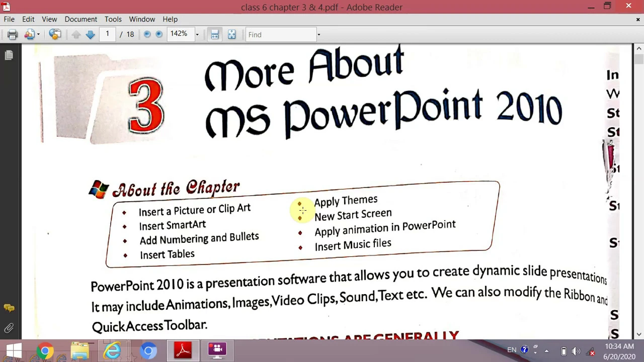Click the page number field
This screenshot has height=362, width=644.
pos(107,34)
